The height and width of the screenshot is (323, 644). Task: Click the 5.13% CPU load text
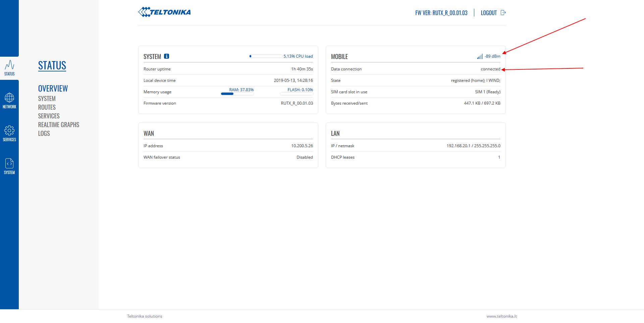298,56
